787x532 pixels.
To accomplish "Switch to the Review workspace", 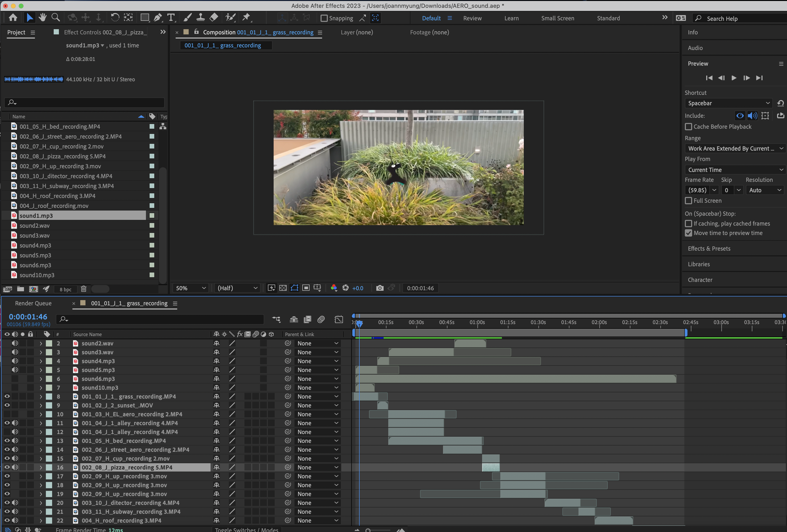I will point(472,18).
